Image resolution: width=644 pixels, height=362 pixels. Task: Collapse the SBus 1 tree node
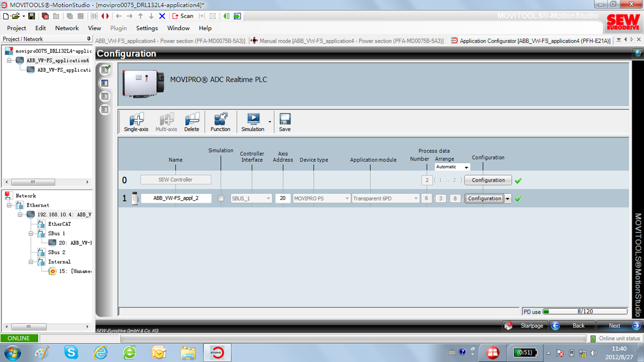click(31, 234)
